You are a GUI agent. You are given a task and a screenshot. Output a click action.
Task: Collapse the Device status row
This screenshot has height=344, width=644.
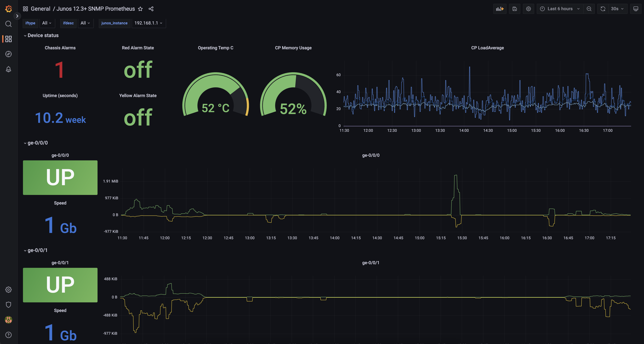point(41,35)
